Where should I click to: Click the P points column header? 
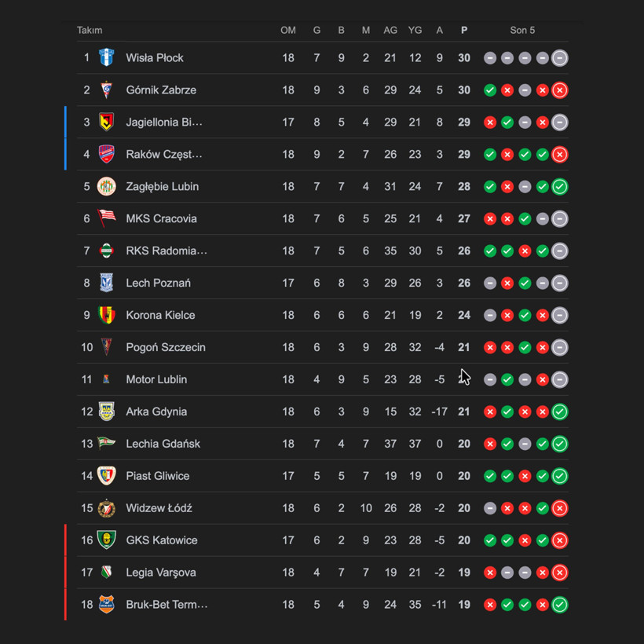(x=464, y=30)
